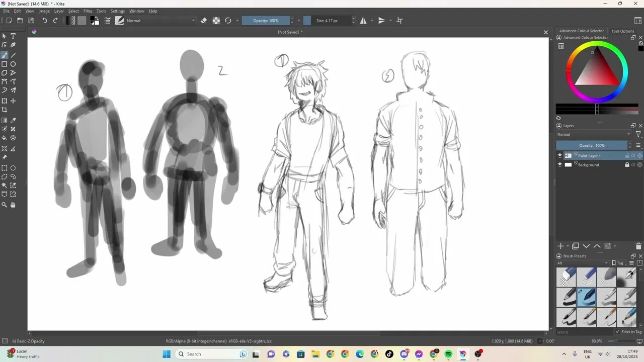
Task: Click the brush presets Search field
Action: [x=584, y=332]
